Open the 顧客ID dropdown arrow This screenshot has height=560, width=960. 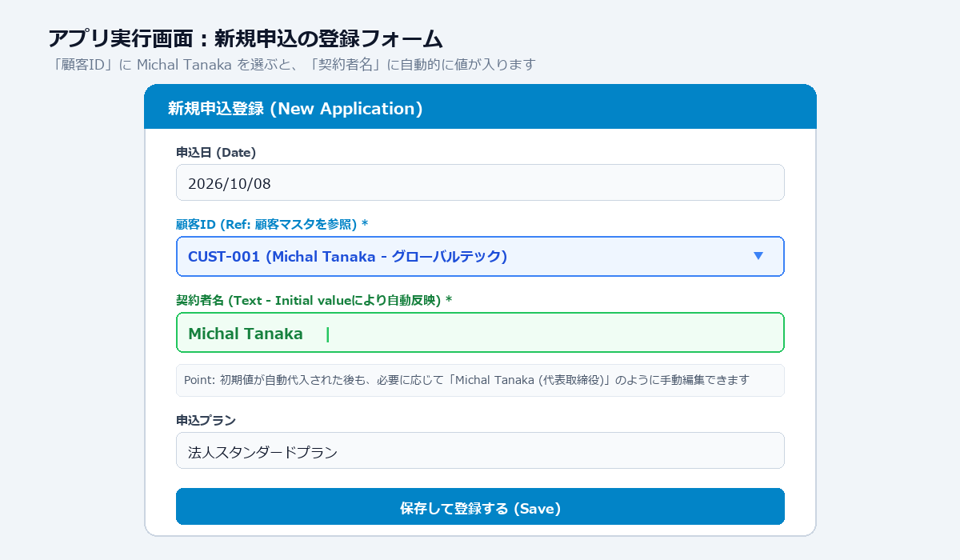[758, 256]
